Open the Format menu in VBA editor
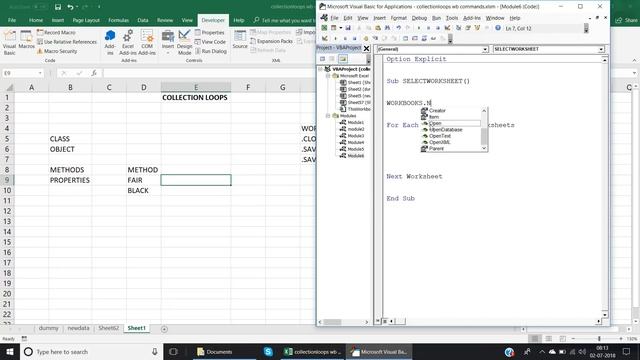This screenshot has height=360, width=640. (x=398, y=18)
